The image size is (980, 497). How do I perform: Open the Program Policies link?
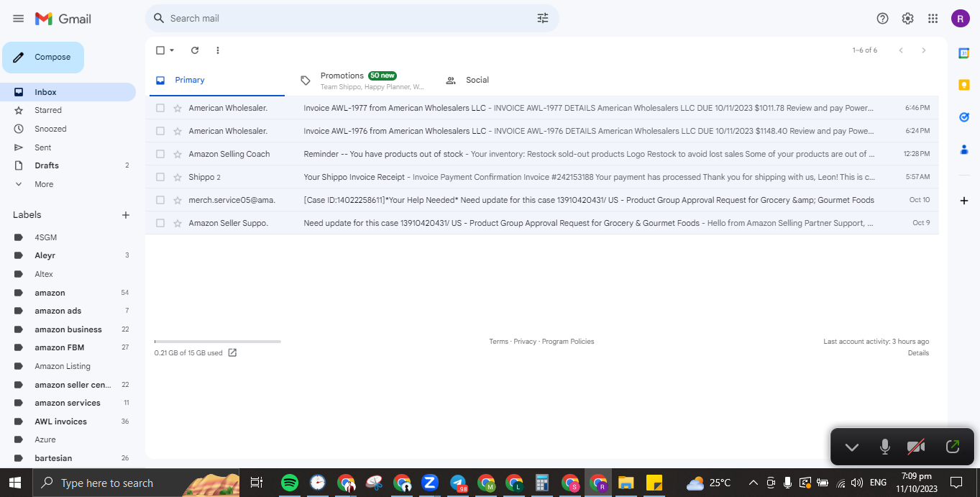tap(568, 342)
